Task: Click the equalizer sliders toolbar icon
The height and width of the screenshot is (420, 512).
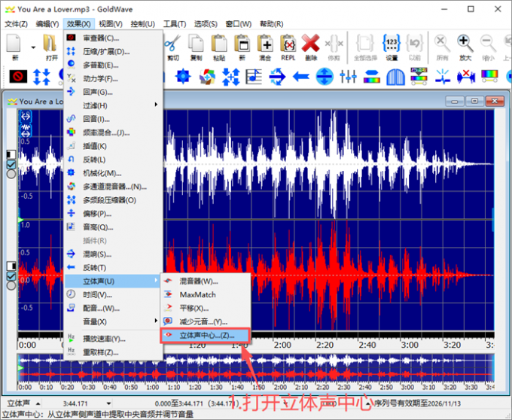Action: (348, 77)
